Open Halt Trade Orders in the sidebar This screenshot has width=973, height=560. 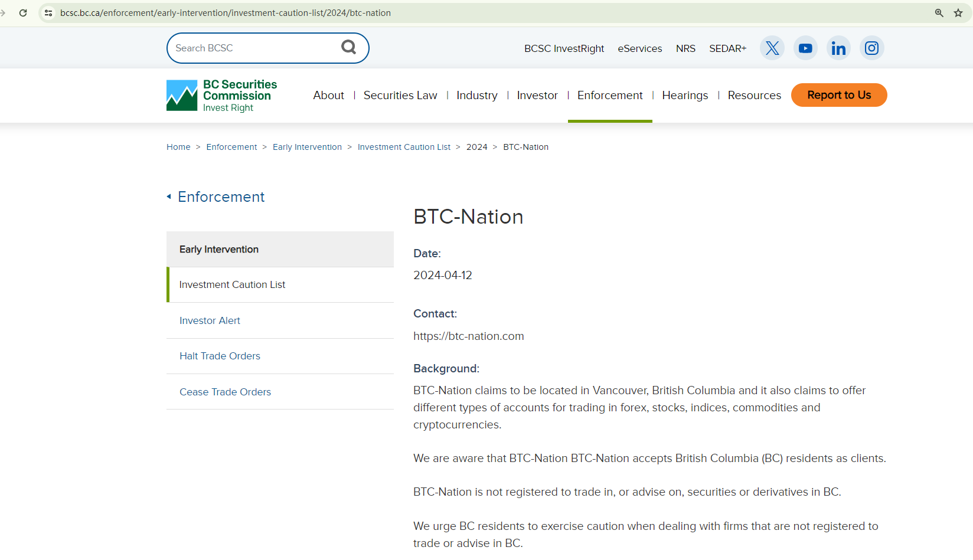coord(220,356)
